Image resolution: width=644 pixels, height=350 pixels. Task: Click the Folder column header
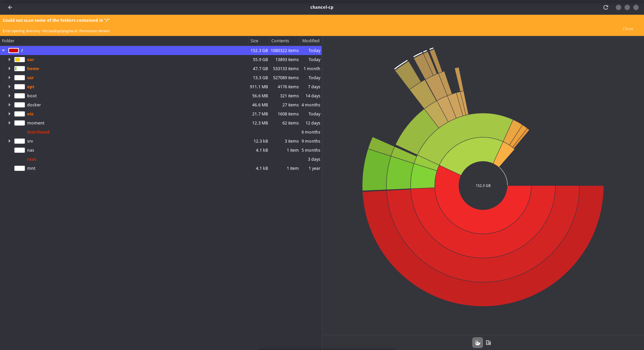coord(8,41)
